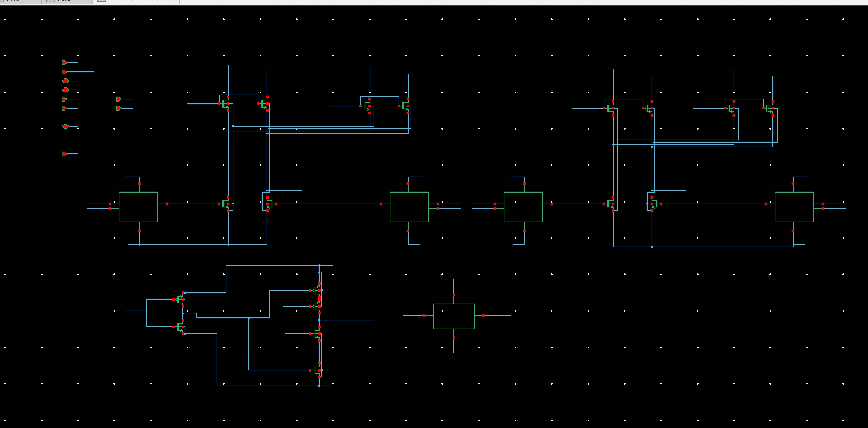Select upper pin in the right pin column
The image size is (868, 428).
click(119, 99)
